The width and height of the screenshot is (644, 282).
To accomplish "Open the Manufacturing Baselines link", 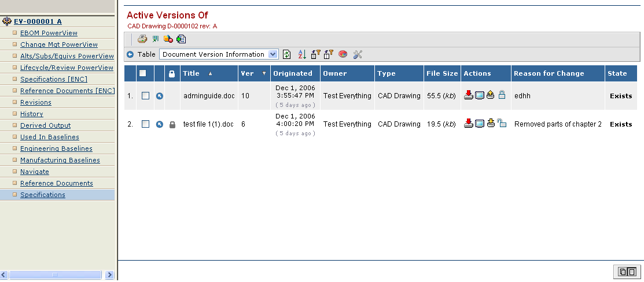I will click(x=60, y=160).
